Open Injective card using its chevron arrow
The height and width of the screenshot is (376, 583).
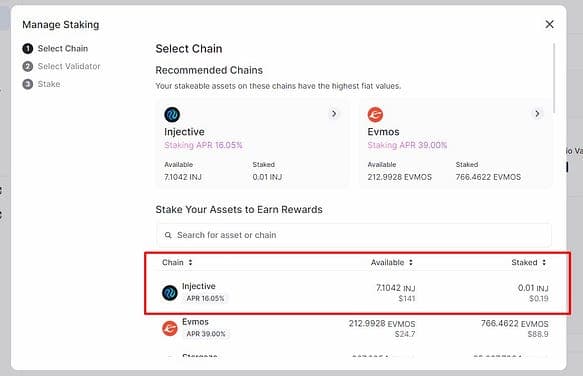point(334,113)
